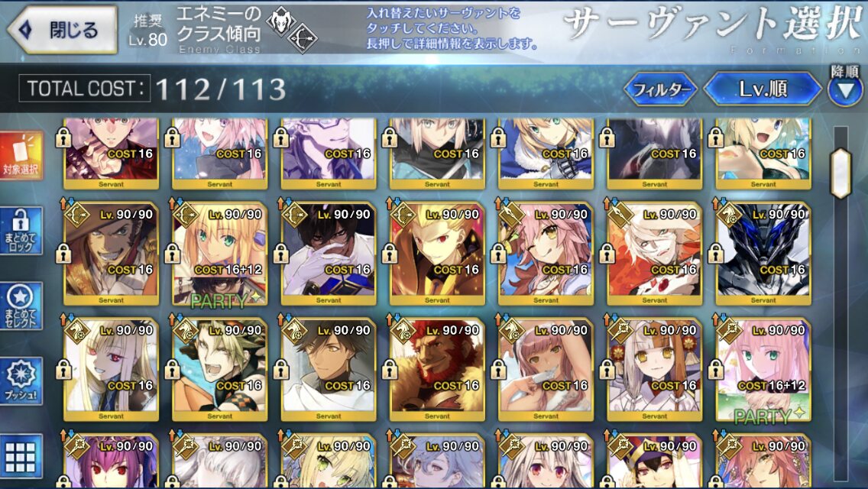Switch to the grid layout view icon
868x489 pixels.
point(21,456)
